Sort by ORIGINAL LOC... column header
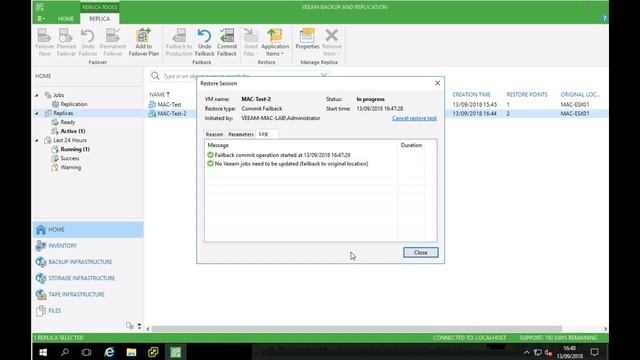640x360 pixels. pyautogui.click(x=580, y=94)
